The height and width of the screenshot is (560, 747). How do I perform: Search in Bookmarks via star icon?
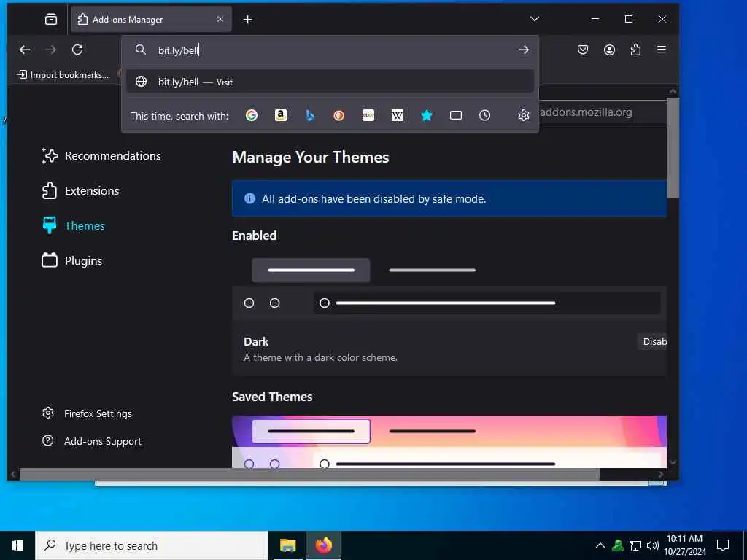[x=426, y=115]
